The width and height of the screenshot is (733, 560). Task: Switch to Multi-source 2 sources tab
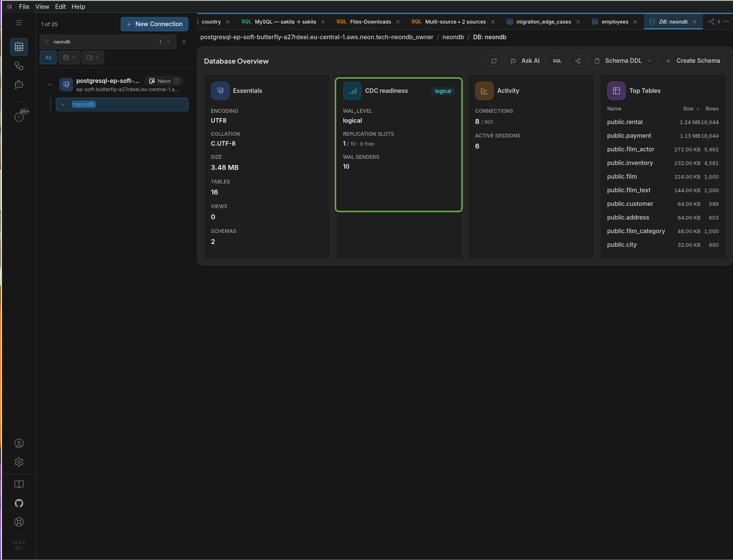[453, 22]
